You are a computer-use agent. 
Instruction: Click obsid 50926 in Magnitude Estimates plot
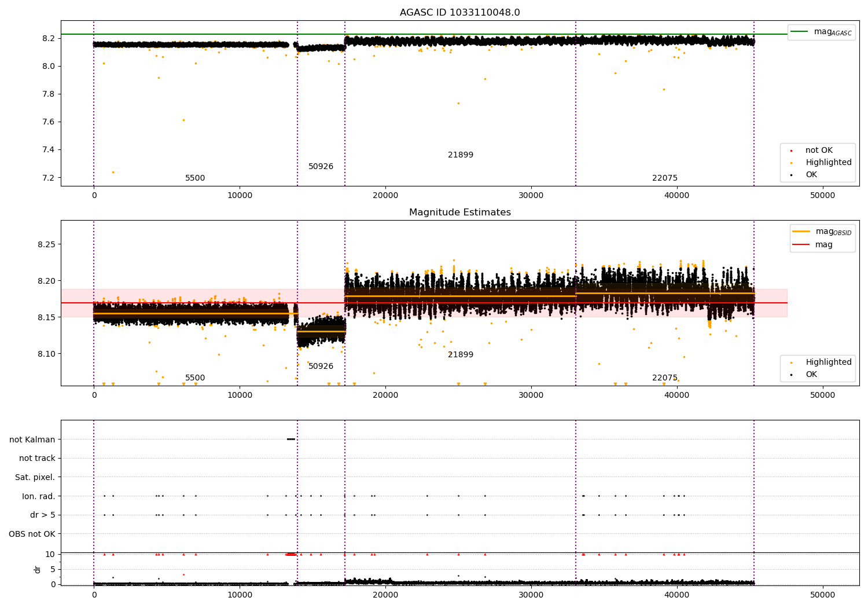click(321, 367)
